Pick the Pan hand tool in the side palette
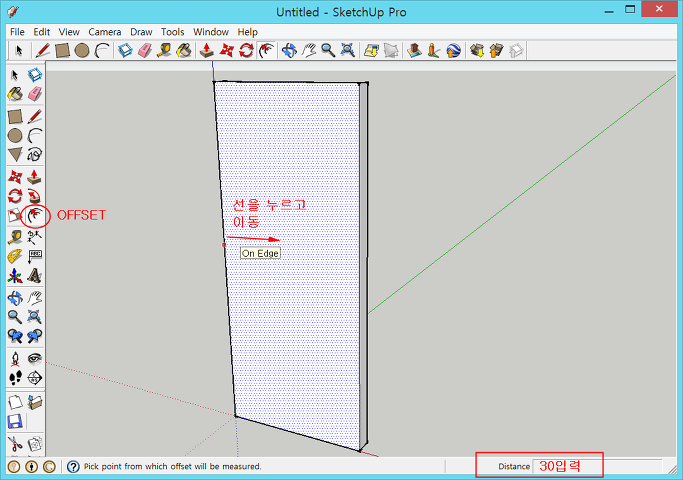This screenshot has height=480, width=683. tap(34, 298)
